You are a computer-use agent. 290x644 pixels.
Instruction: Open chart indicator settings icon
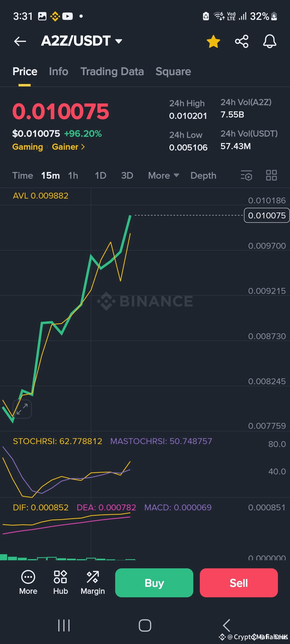246,175
